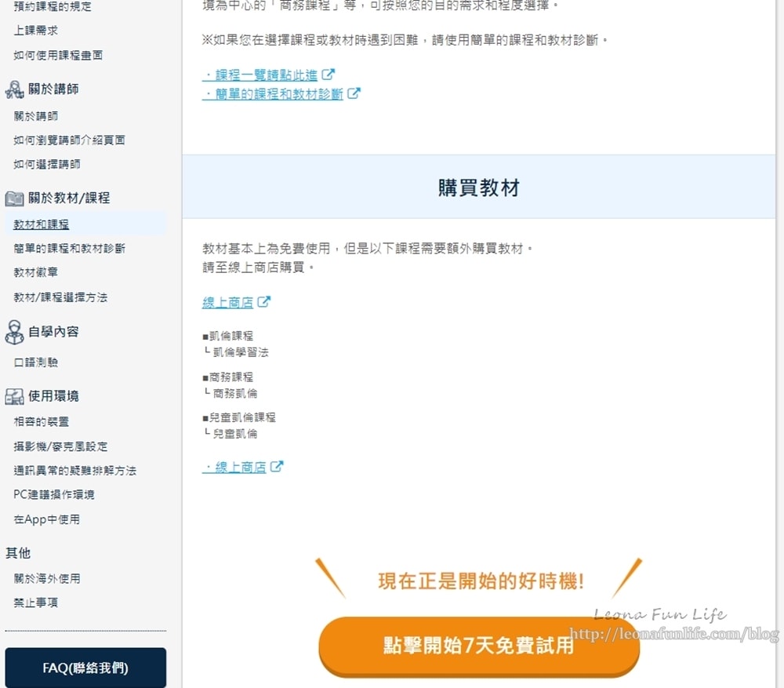
Task: Open the FAQ(聯絡我們) button
Action: pyautogui.click(x=85, y=668)
